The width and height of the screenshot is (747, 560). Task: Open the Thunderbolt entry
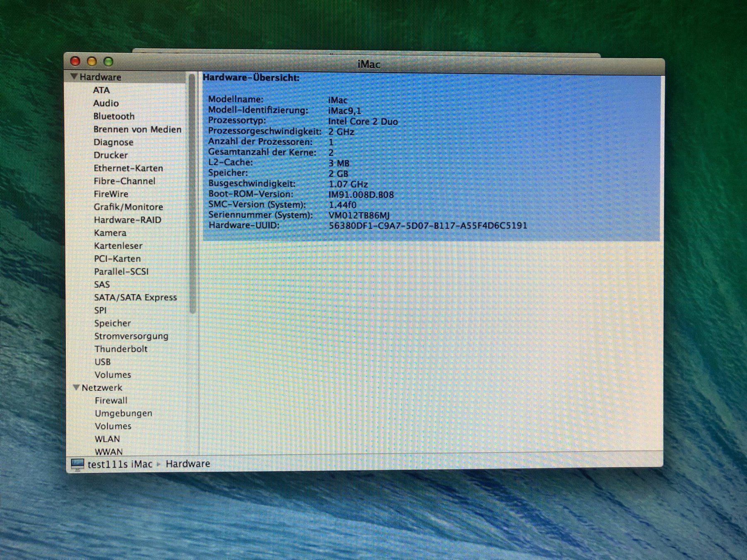(121, 349)
